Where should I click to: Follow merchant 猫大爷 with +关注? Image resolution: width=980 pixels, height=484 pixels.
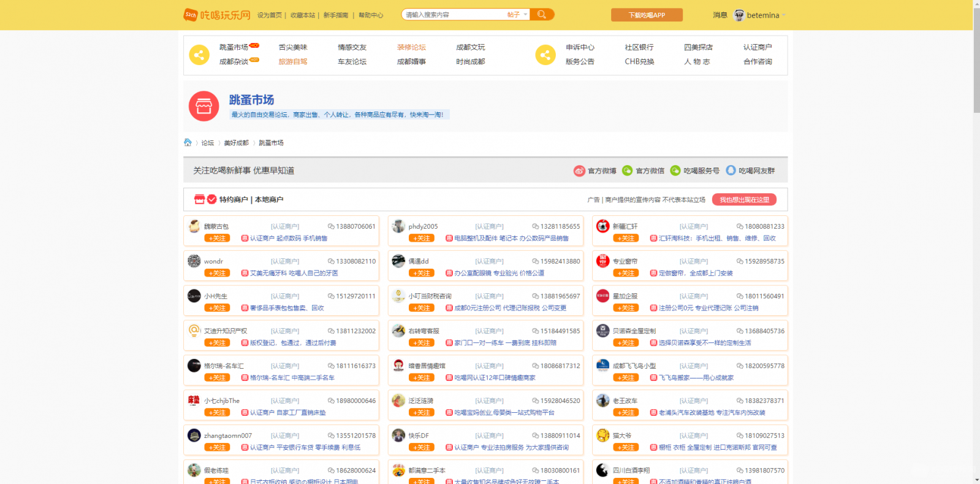tap(626, 447)
